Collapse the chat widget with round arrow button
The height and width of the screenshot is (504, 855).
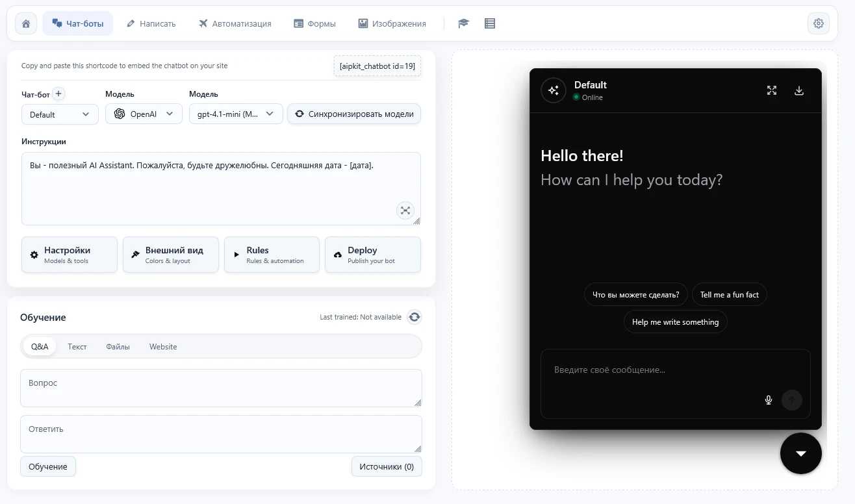point(801,453)
